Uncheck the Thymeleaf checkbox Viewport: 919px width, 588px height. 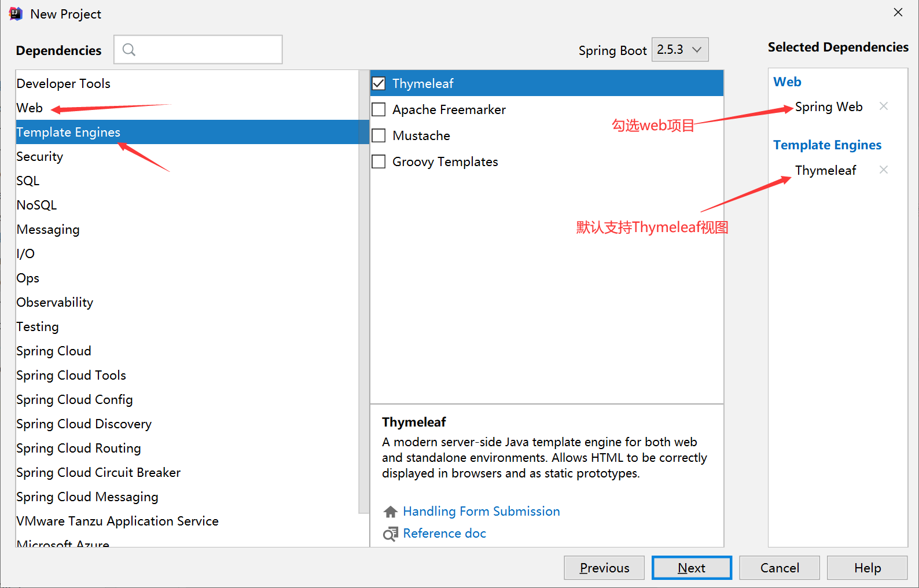click(378, 83)
